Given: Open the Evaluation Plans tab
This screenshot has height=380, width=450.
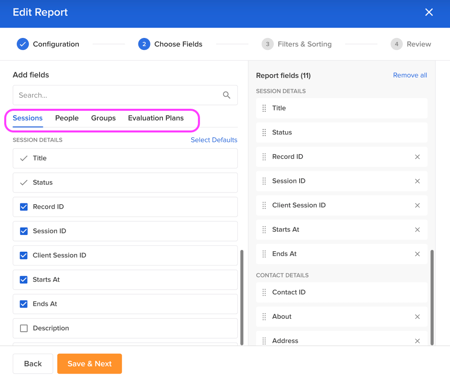Looking at the screenshot, I should [156, 118].
